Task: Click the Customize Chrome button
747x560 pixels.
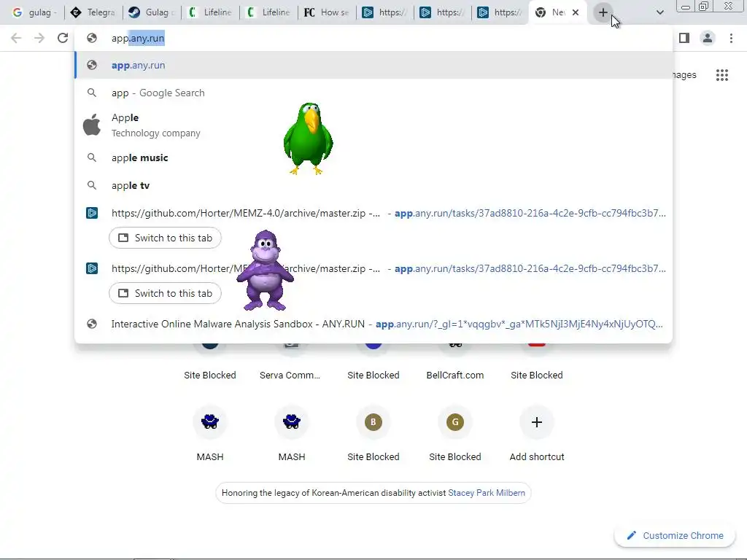Action: [676, 535]
